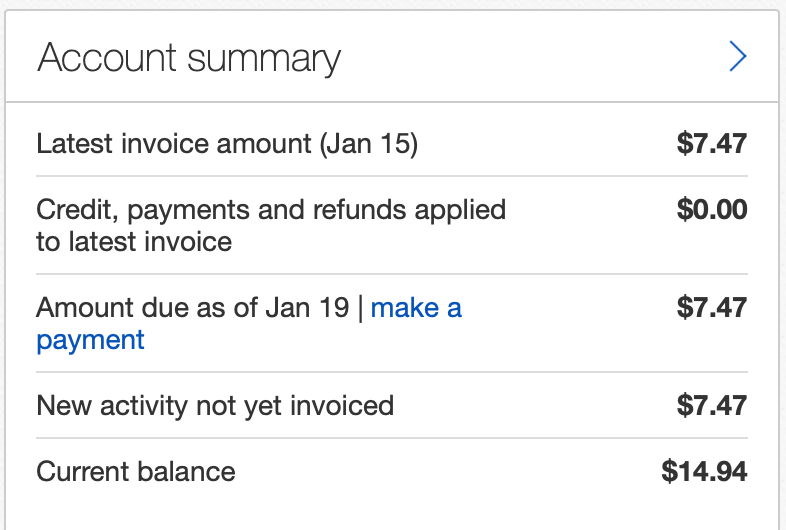Click the "to latest invoice" text line

(x=134, y=241)
